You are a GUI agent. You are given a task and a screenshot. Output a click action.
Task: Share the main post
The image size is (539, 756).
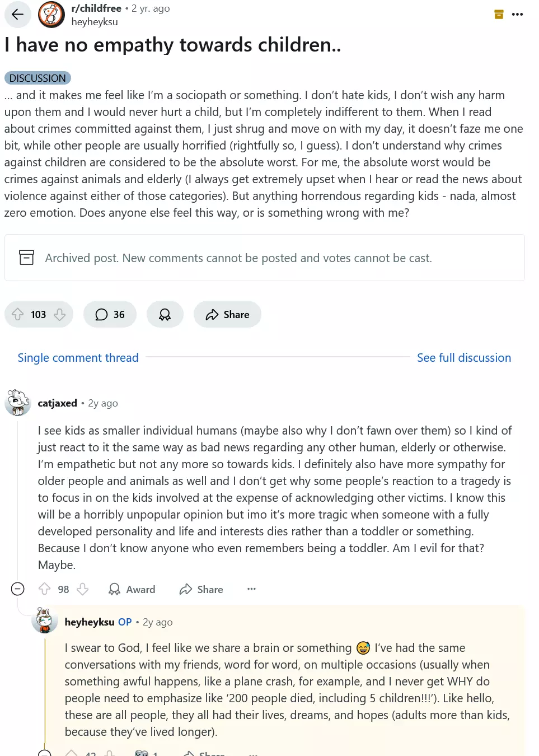tap(227, 314)
